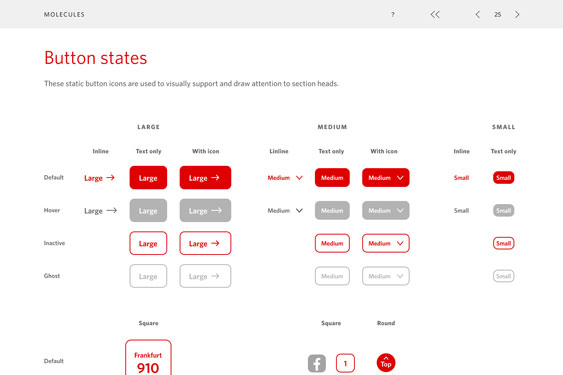This screenshot has height=375, width=563.
Task: Click the round red Top button
Action: [x=386, y=363]
